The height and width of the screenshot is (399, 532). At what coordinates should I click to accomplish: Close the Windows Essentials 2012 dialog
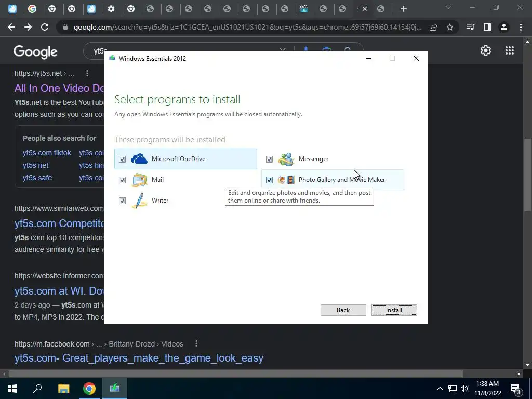coord(416,58)
